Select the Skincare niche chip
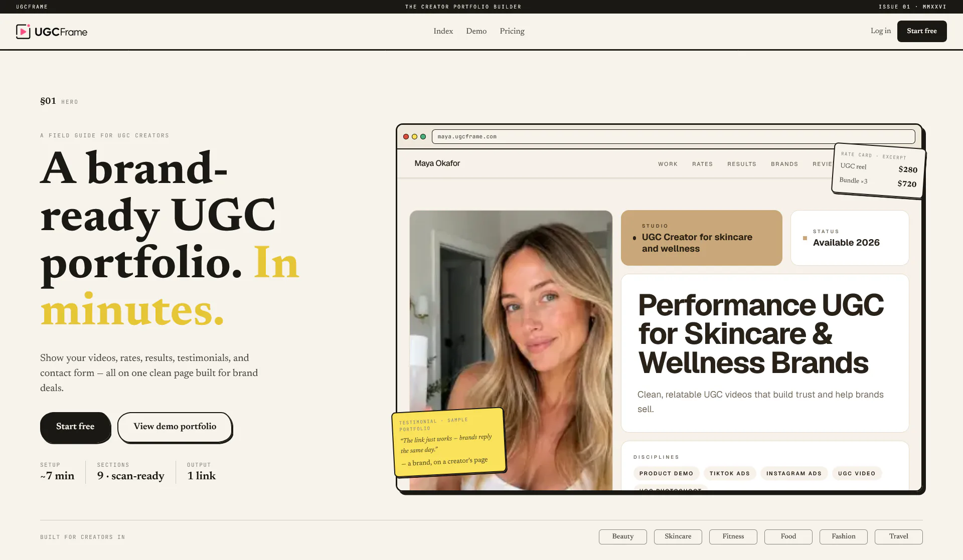963x560 pixels. point(678,536)
